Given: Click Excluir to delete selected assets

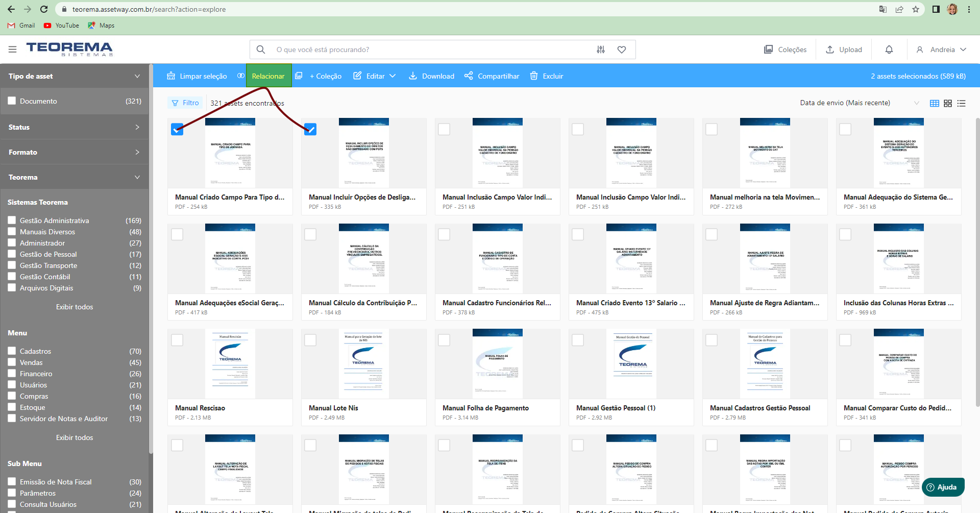Looking at the screenshot, I should (x=546, y=76).
